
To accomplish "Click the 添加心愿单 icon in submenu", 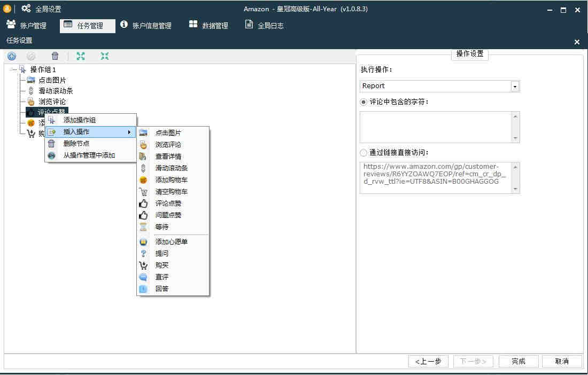I will click(143, 242).
